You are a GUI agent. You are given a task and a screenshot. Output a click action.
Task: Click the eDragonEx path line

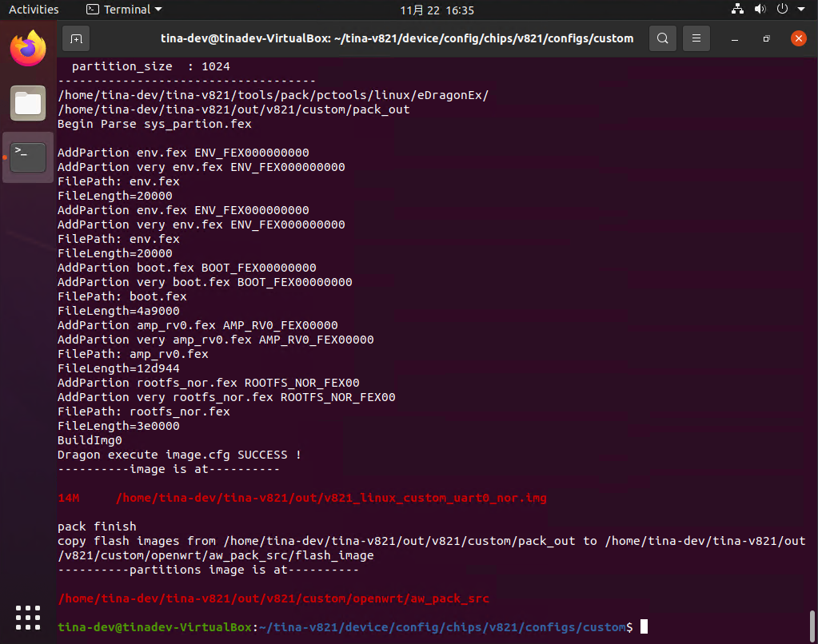[x=273, y=95]
